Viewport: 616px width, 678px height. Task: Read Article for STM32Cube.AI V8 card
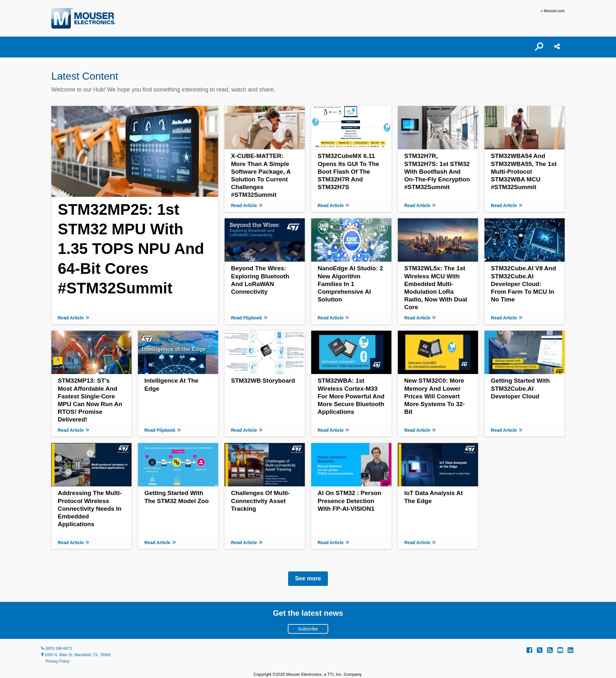click(x=507, y=318)
